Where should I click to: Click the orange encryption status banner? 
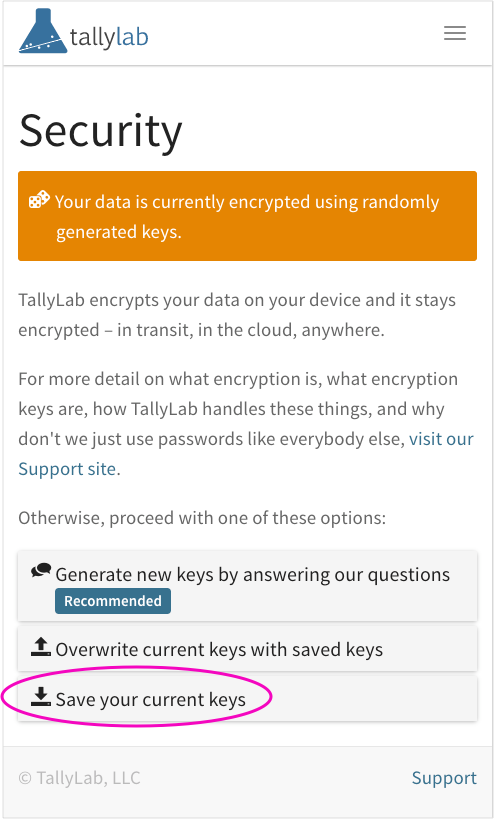coord(248,216)
